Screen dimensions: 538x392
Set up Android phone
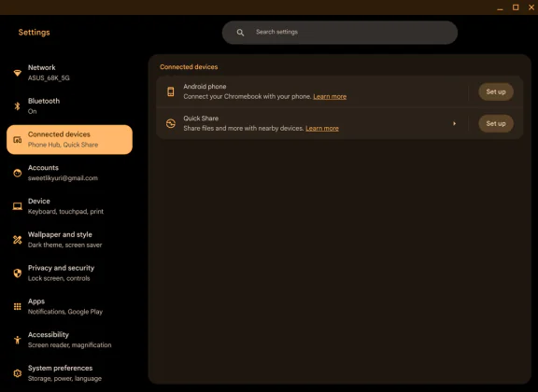[496, 91]
